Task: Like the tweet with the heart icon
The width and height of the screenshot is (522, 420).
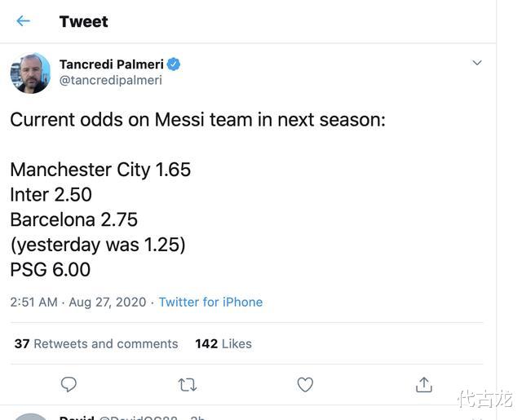Action: tap(305, 384)
